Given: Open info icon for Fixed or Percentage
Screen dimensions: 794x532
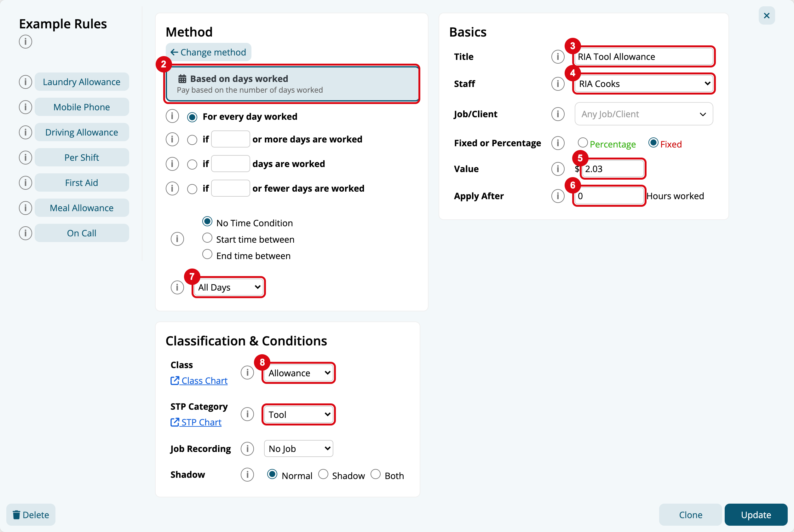Looking at the screenshot, I should 558,143.
